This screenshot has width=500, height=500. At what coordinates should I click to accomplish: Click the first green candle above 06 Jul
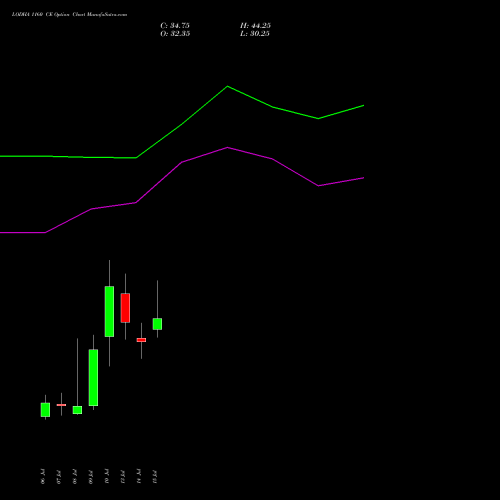(45, 410)
